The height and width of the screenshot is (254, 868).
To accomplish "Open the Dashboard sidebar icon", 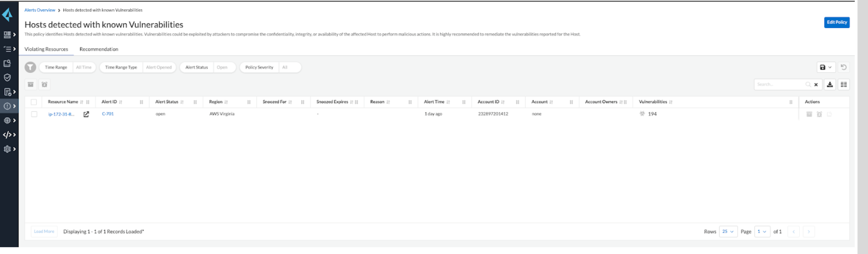I will 7,35.
